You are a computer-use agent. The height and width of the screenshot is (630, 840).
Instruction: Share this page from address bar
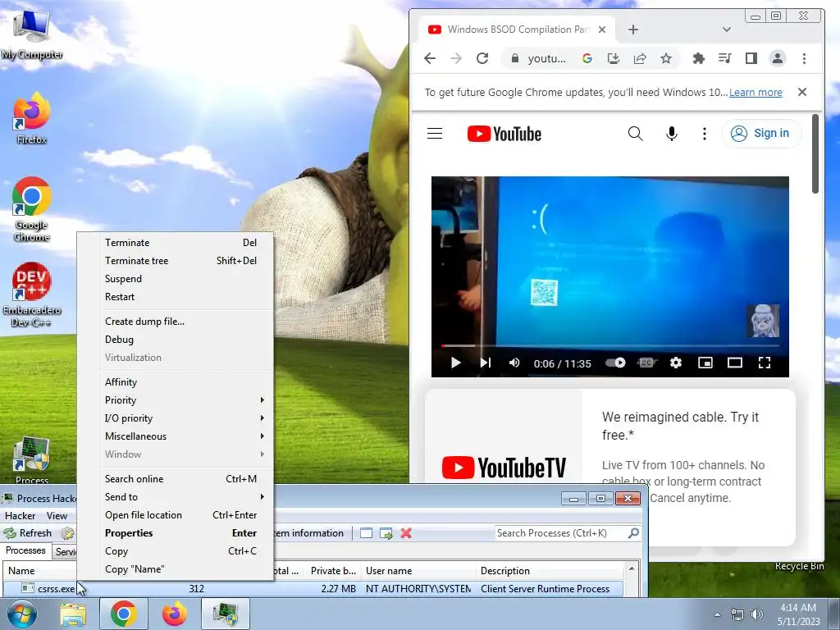640,58
